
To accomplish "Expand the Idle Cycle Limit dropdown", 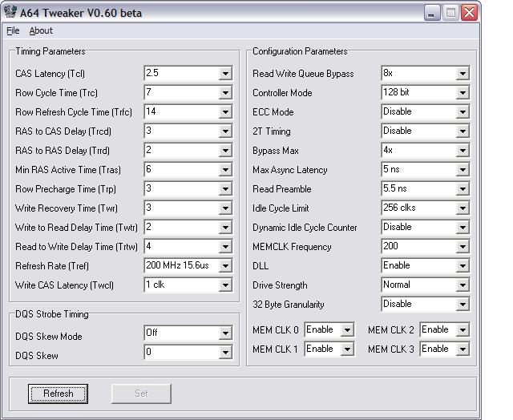I will (x=463, y=208).
